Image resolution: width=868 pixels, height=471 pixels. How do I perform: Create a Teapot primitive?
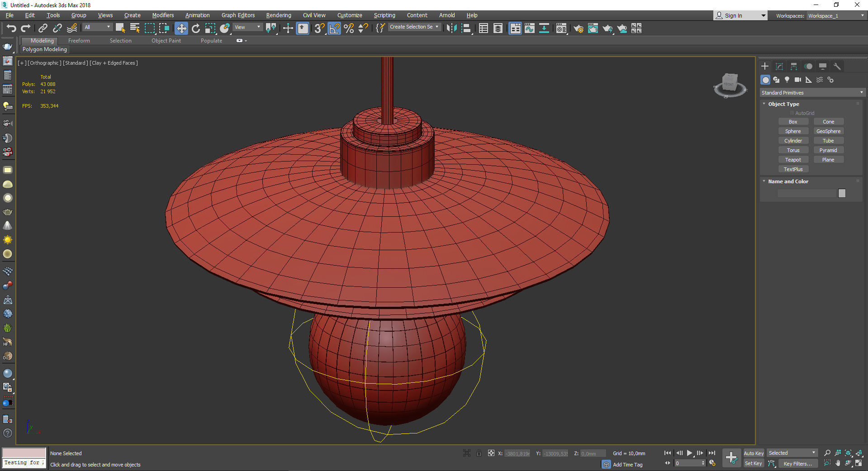pyautogui.click(x=793, y=160)
